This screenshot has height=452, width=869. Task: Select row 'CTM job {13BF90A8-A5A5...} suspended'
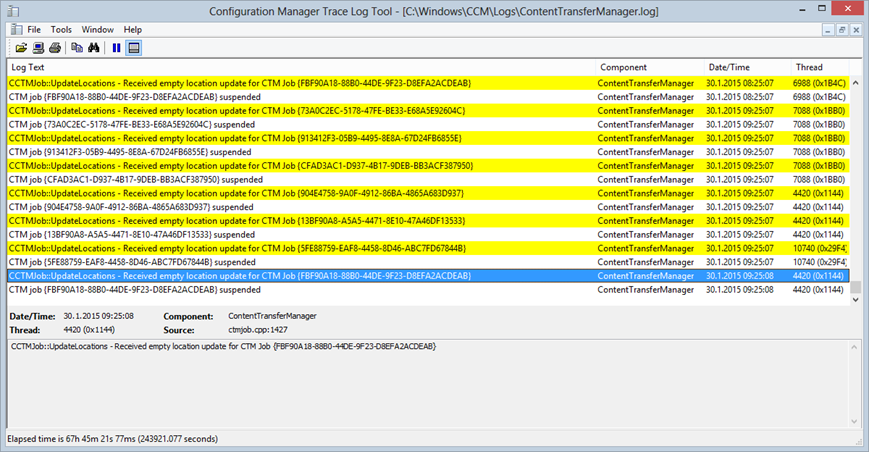click(428, 235)
